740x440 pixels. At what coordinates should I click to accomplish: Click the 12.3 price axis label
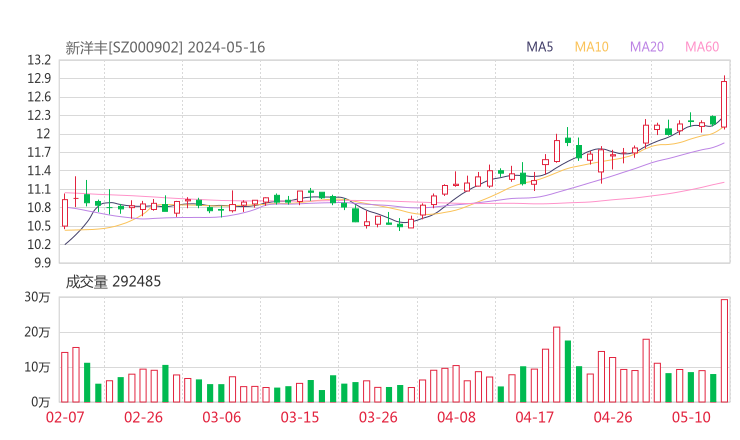tap(39, 116)
